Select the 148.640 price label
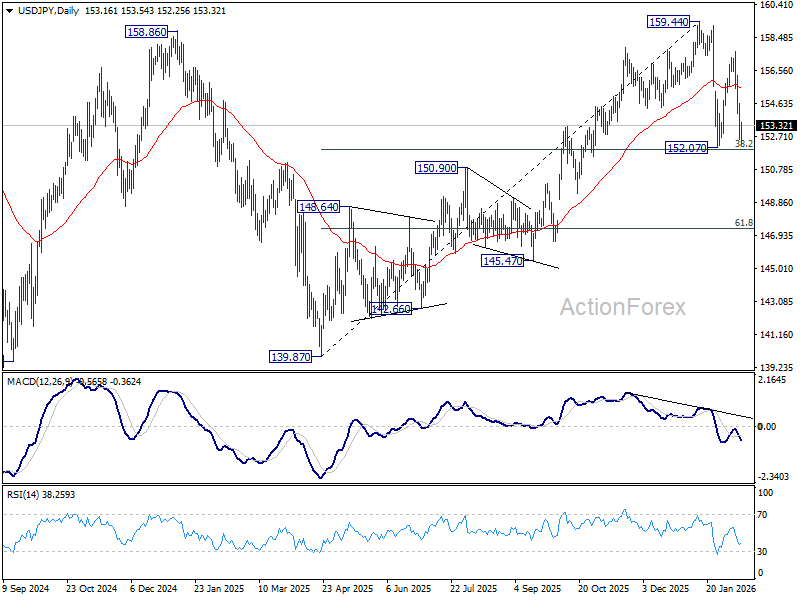This screenshot has height=600, width=800. [319, 207]
